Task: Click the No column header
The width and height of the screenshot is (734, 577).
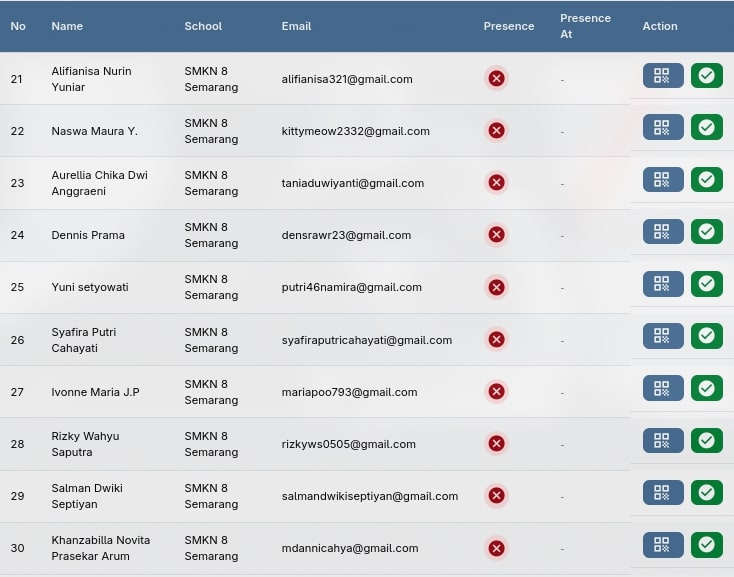Action: pyautogui.click(x=18, y=26)
